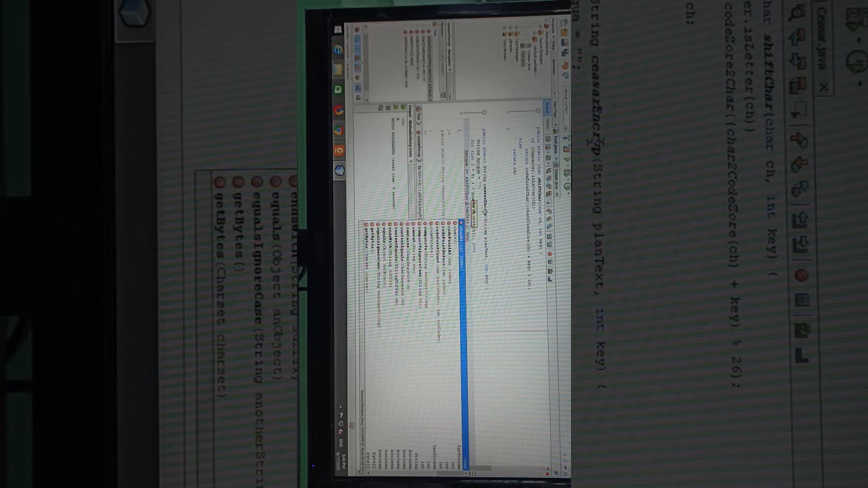This screenshot has width=868, height=488.
Task: Close the Start Page tab
Action: click(556, 125)
